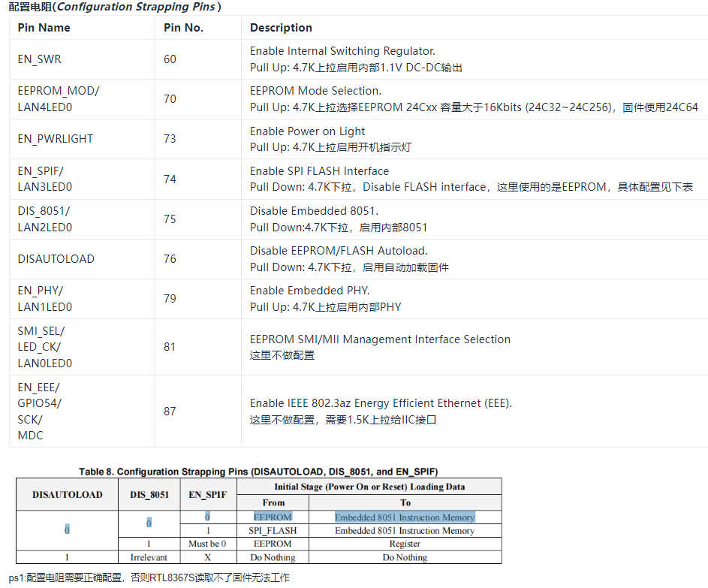Select the SMI_SEL/LED_CK/LAN0LED0 pin entry

[x=42, y=346]
